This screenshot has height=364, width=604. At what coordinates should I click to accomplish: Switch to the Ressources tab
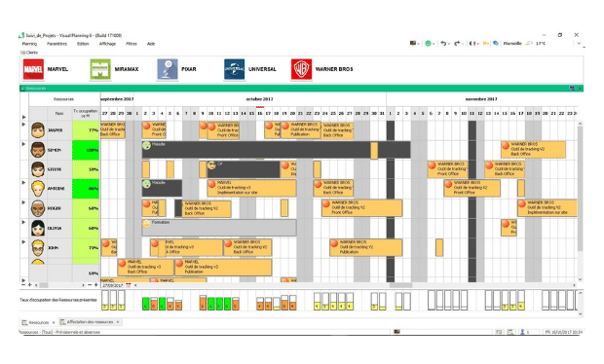(x=39, y=322)
